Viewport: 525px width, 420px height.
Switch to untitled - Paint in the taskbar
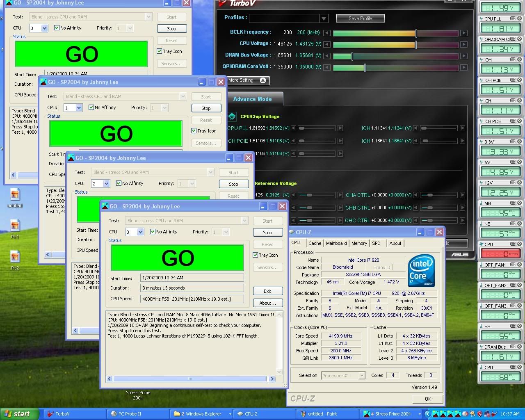[x=327, y=414]
